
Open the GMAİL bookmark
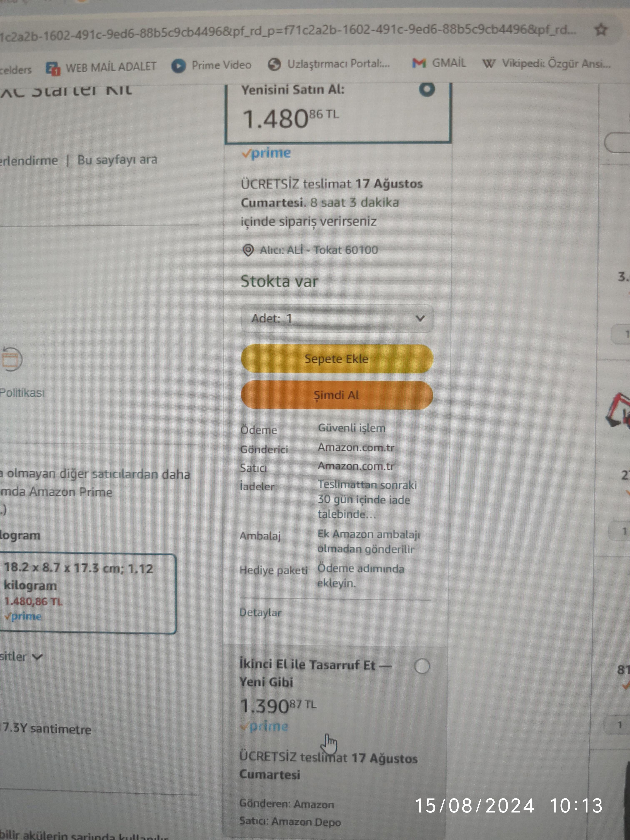[x=439, y=63]
